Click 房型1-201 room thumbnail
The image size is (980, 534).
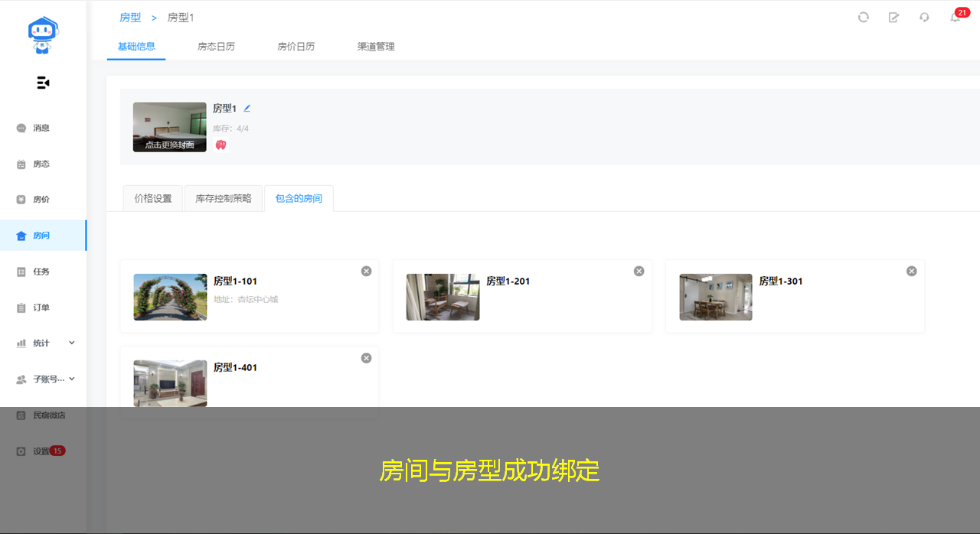tap(443, 297)
